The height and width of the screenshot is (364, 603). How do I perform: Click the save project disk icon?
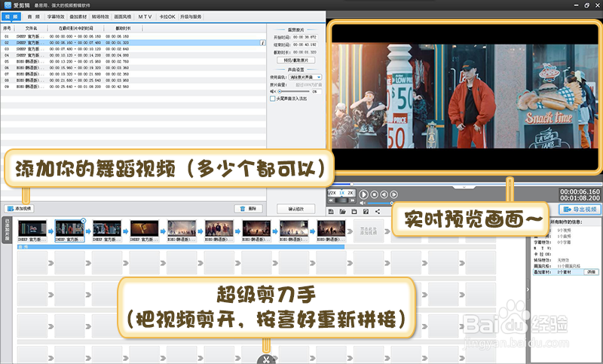[x=354, y=212]
